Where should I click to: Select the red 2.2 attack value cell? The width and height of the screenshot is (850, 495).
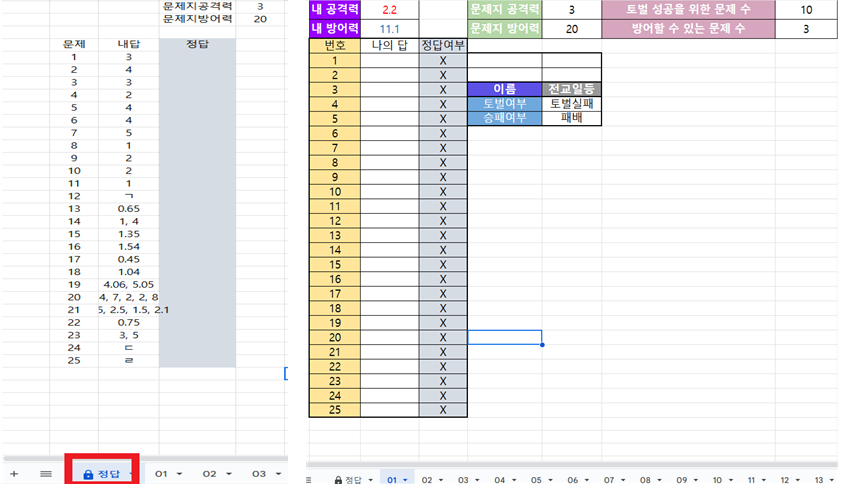(x=389, y=9)
